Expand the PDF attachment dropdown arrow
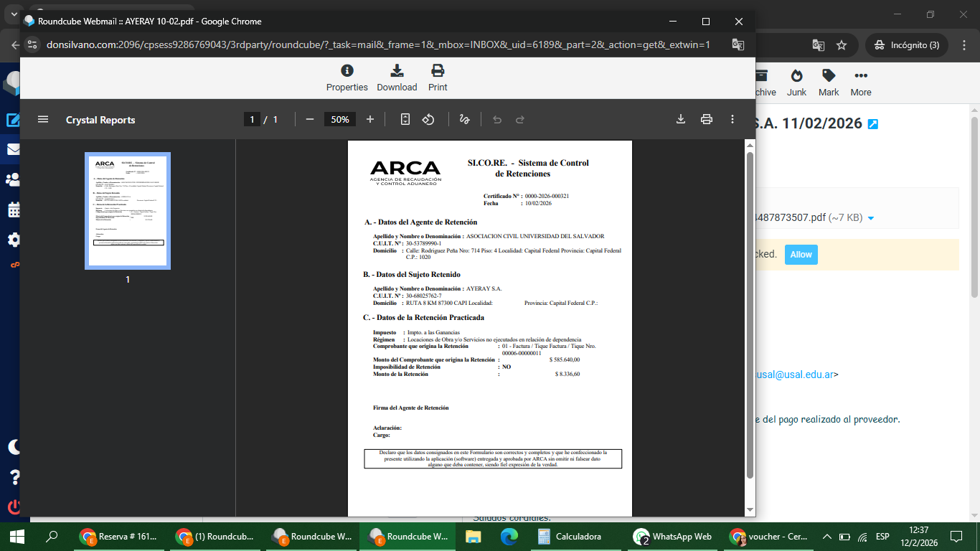Image resolution: width=980 pixels, height=551 pixels. click(871, 218)
